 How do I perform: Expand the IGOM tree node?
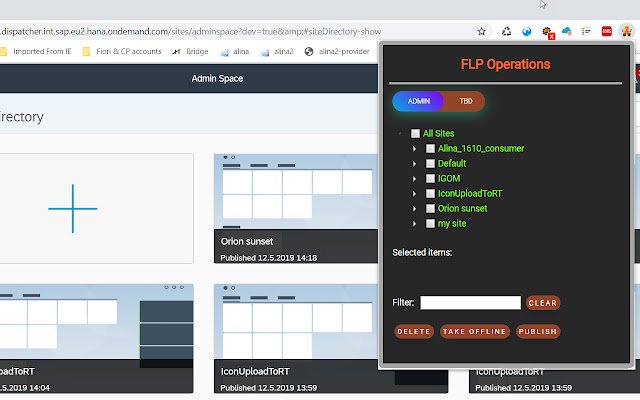414,179
